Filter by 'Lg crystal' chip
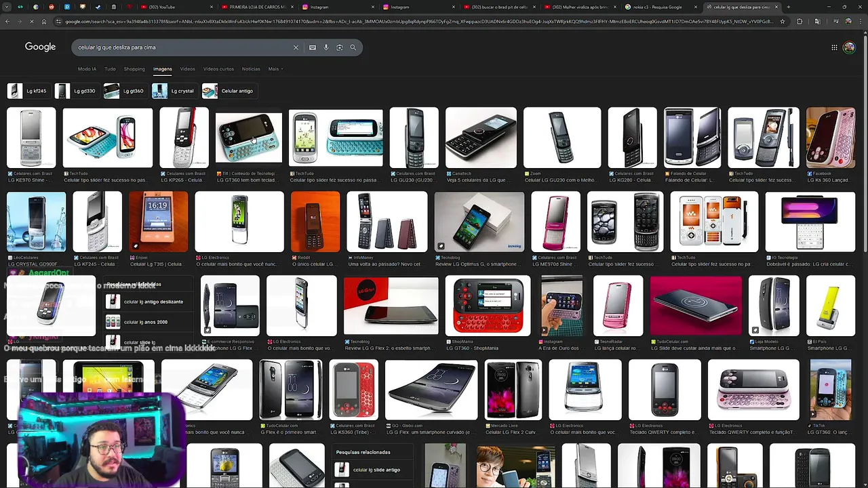The width and height of the screenshot is (868, 488). 174,91
